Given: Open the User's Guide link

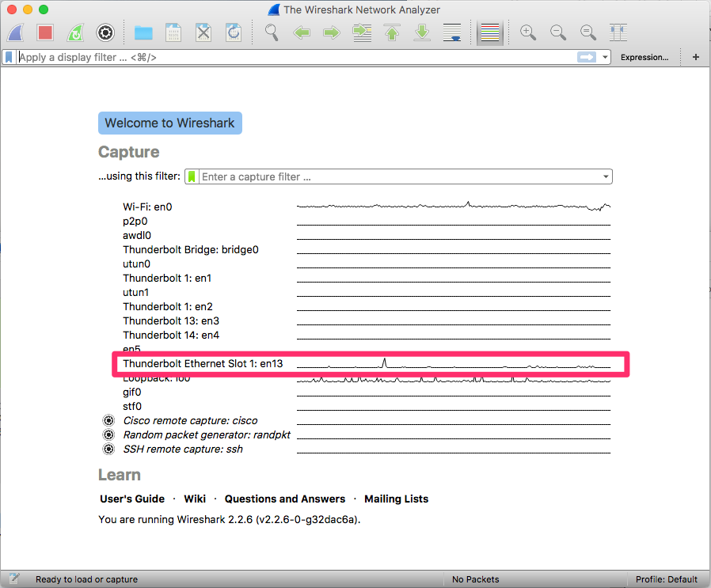Looking at the screenshot, I should (132, 499).
